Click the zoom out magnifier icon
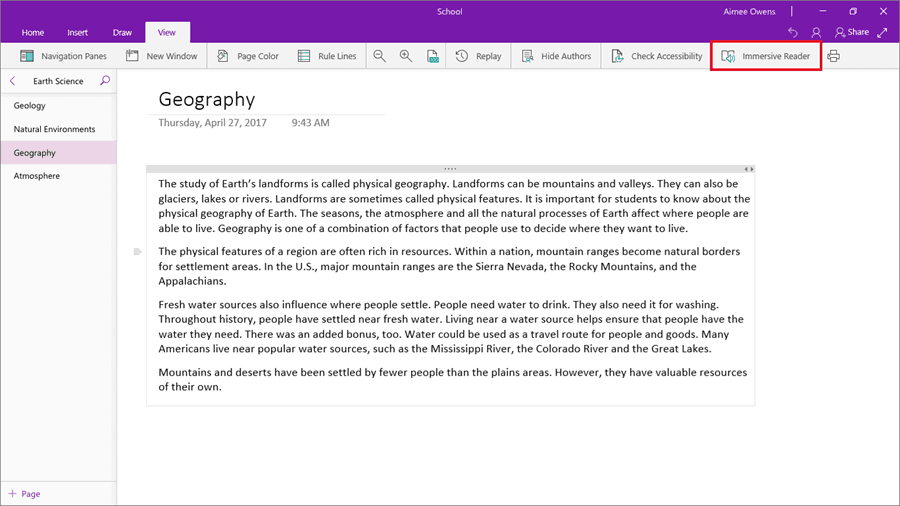The image size is (900, 506). tap(379, 56)
